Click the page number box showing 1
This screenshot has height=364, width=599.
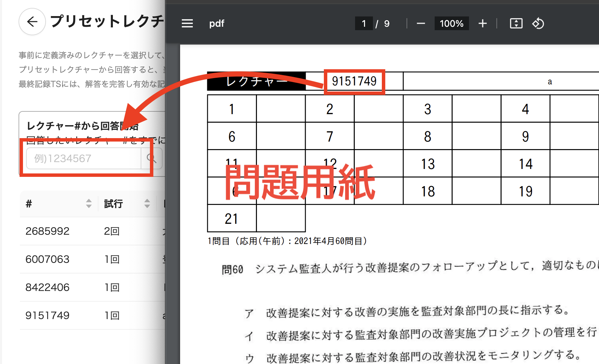tap(364, 23)
